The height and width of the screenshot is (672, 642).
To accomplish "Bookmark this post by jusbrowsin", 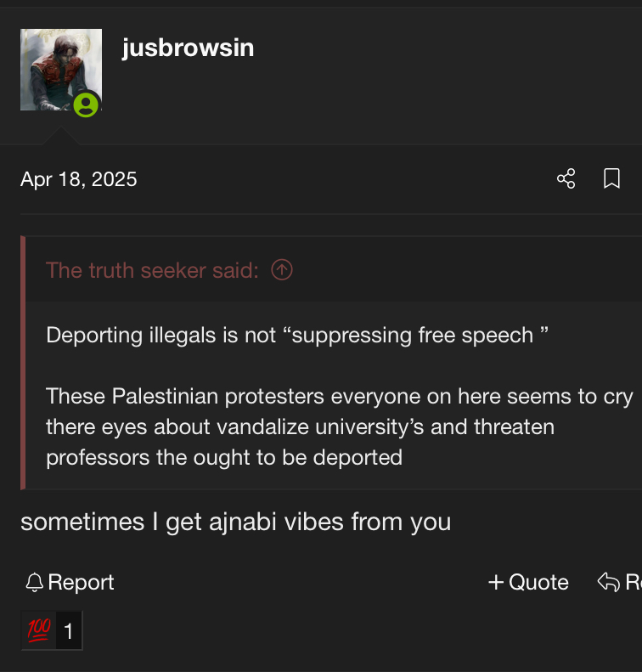I will 611,178.
